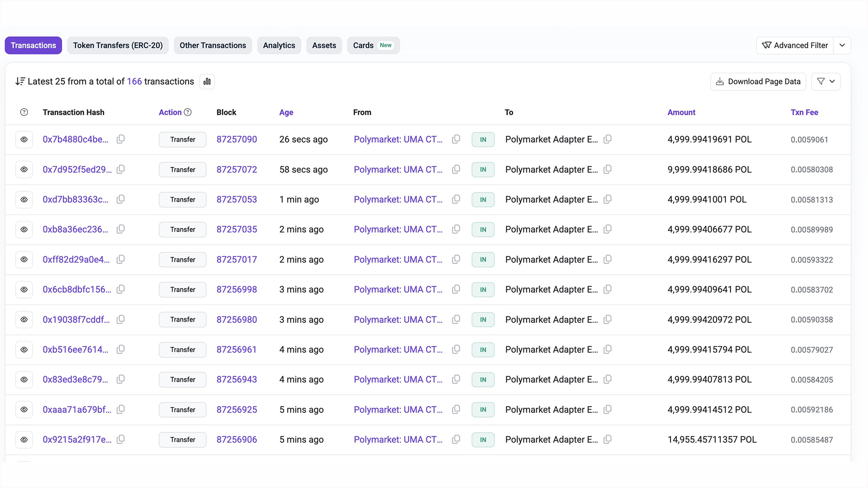This screenshot has height=488, width=868.
Task: Copy From address in block 87256961 row
Action: pyautogui.click(x=456, y=349)
